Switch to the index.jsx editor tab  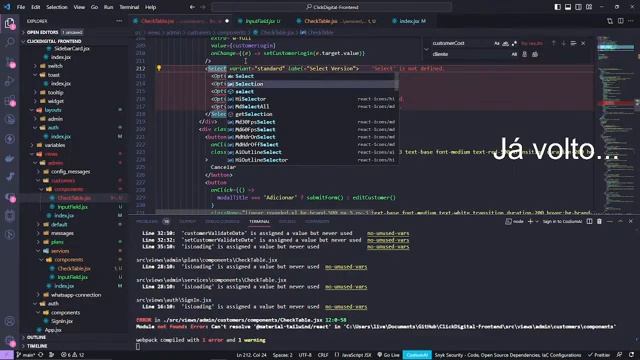411,21
